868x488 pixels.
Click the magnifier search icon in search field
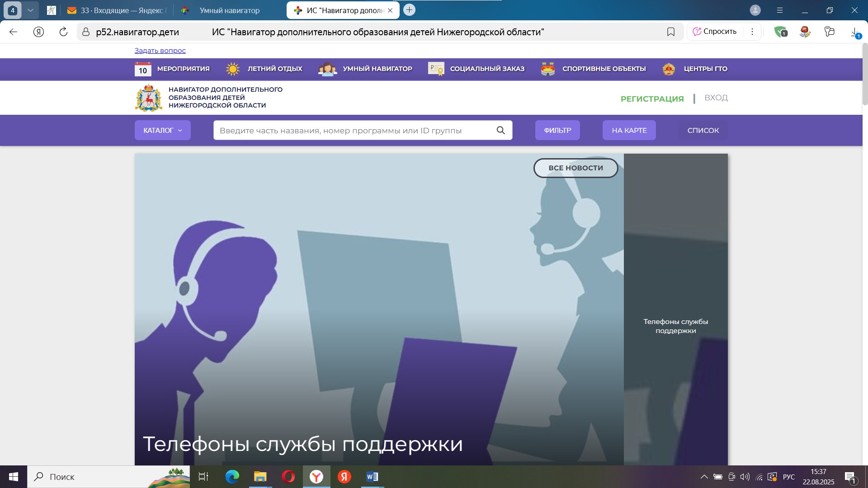[x=500, y=130]
